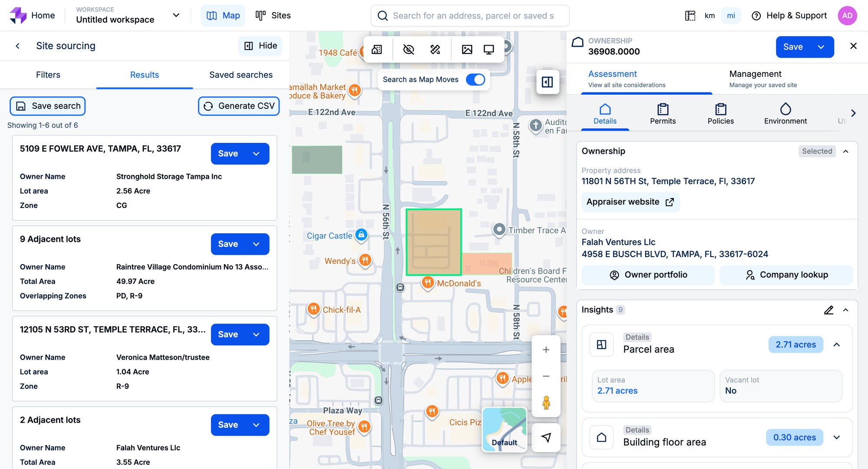
Task: Select the building parcels icon on the map toolbar
Action: click(377, 50)
